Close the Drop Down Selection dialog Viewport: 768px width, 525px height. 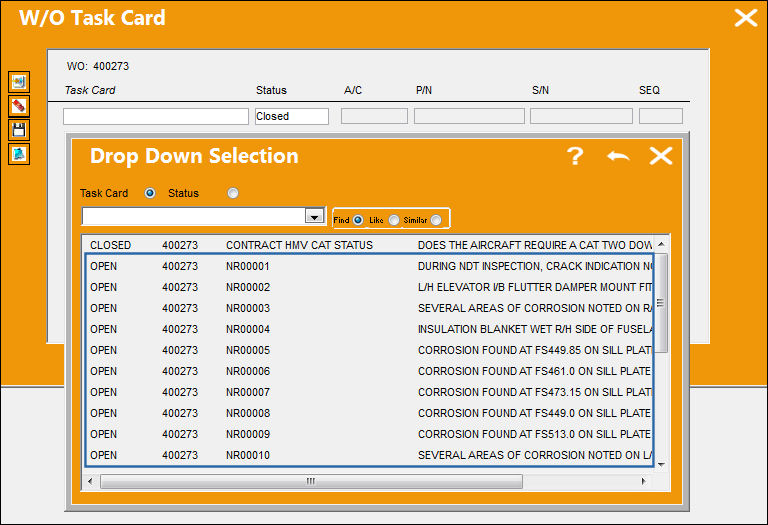(x=661, y=156)
